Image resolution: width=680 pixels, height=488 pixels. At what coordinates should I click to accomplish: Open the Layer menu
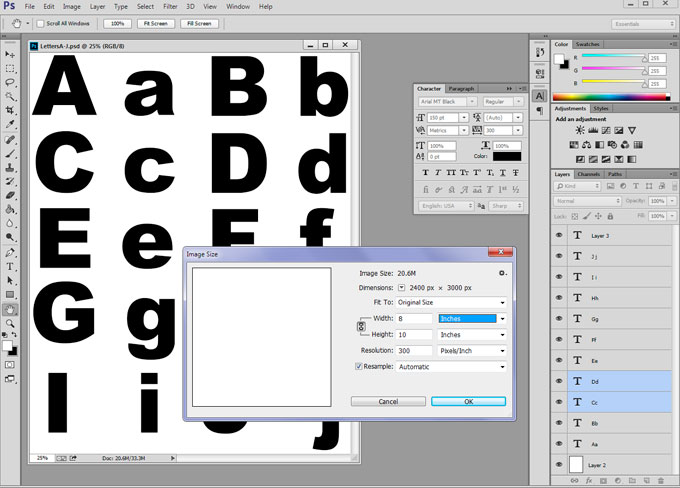point(97,7)
